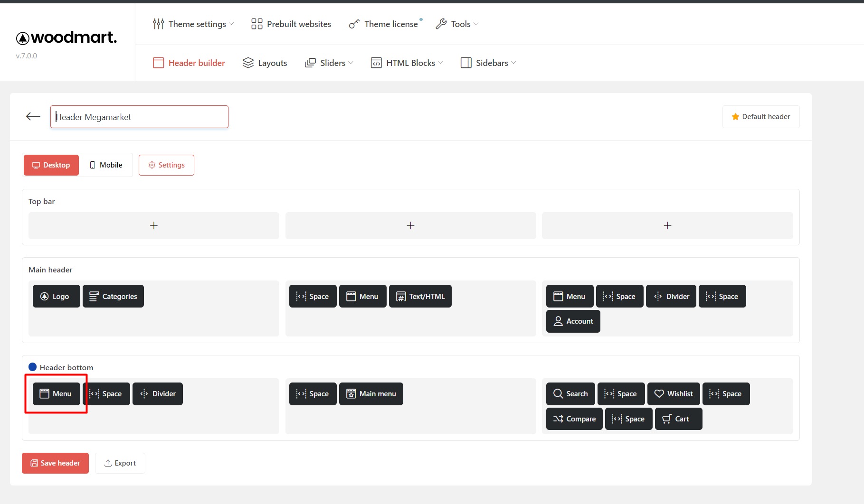Open header Settings
Viewport: 864px width, 504px height.
point(166,165)
